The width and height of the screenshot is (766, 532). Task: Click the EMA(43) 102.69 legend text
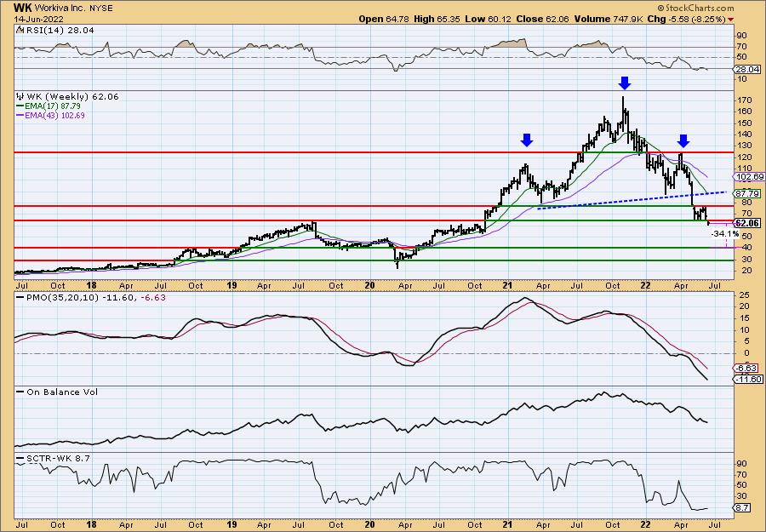coord(54,116)
